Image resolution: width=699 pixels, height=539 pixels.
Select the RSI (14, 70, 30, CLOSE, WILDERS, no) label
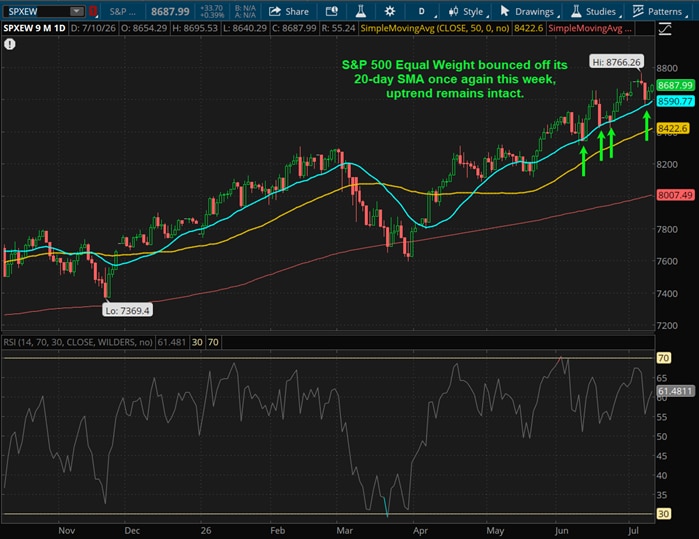78,342
